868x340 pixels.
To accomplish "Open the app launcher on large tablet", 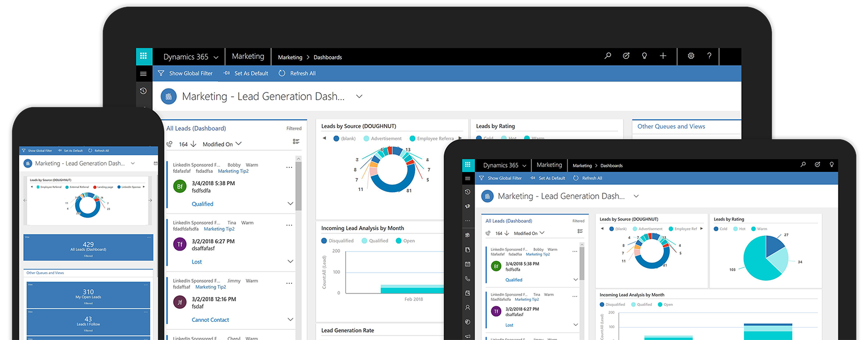I will pos(144,56).
